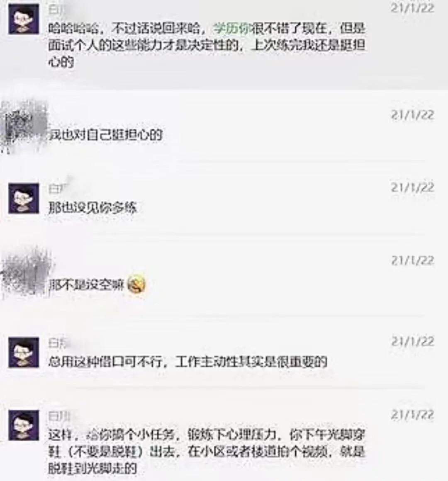Image resolution: width=448 pixels, height=481 pixels.
Task: Select the top message starting with 哈哈哈哈
Action: pos(207,45)
